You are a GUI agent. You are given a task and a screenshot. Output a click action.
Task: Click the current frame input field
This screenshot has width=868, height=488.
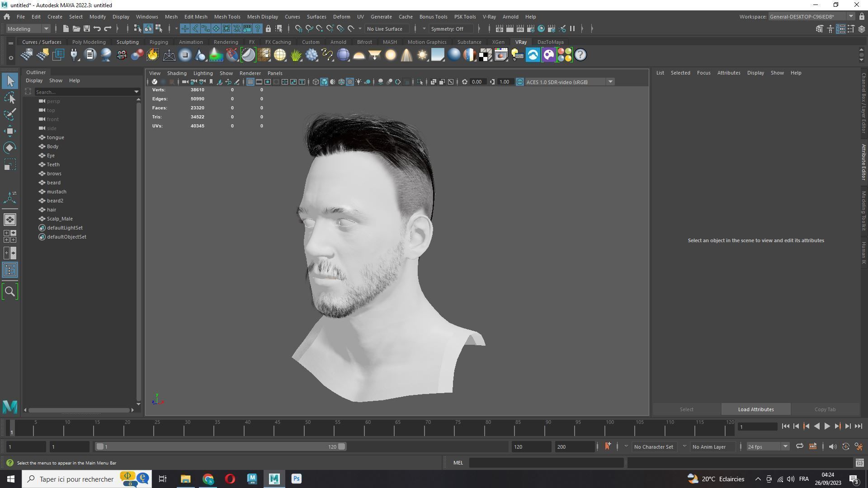coord(758,427)
